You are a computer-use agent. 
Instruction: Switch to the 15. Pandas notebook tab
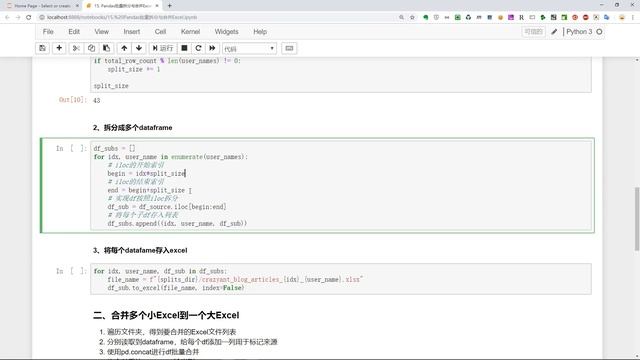121,6
